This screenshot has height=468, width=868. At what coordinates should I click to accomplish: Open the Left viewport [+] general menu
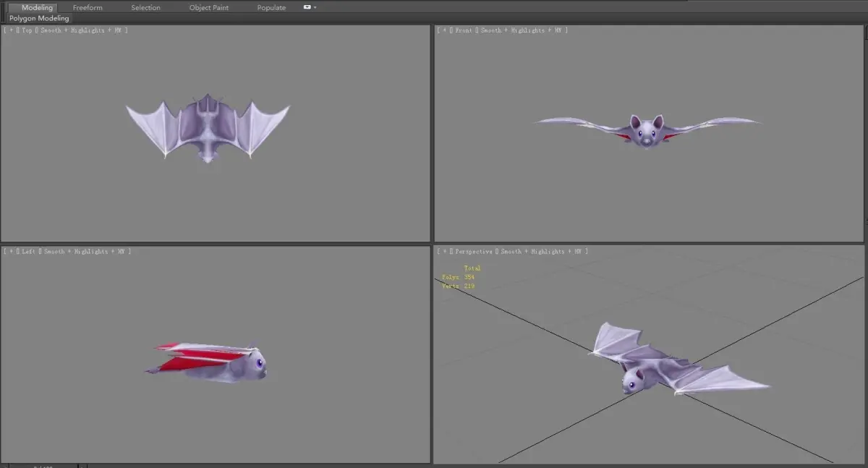(x=12, y=252)
